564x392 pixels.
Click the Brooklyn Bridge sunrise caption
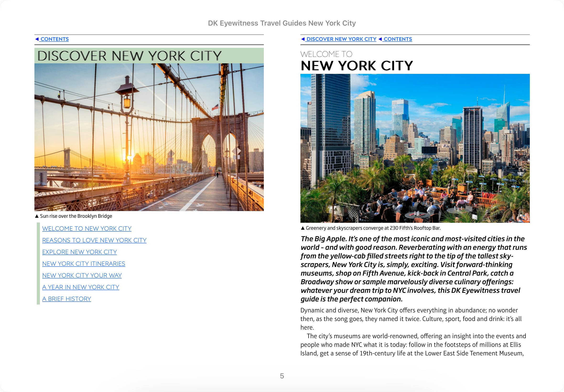[76, 216]
